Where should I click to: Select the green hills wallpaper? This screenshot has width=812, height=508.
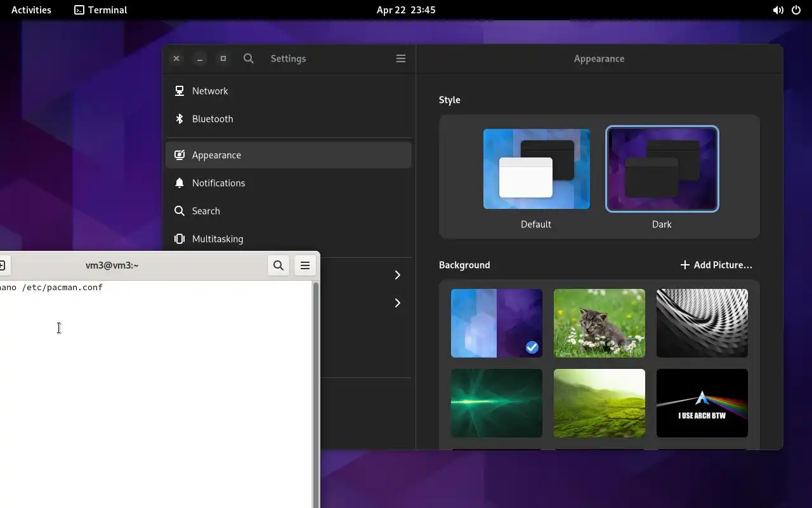coord(599,403)
